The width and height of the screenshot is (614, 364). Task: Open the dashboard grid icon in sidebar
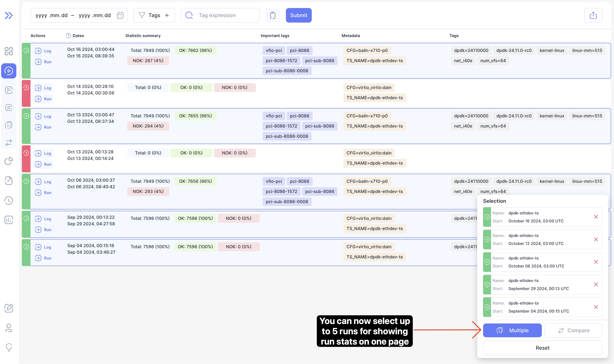(x=9, y=51)
